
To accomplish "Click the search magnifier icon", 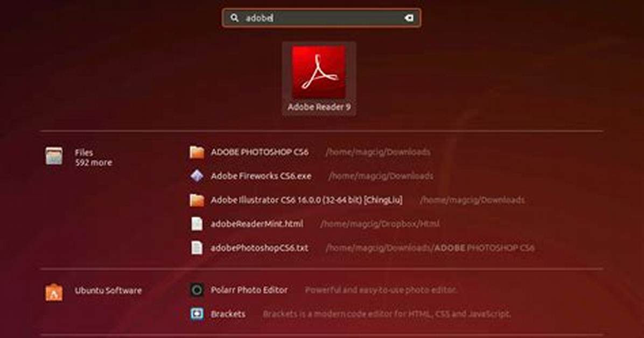I will [234, 18].
